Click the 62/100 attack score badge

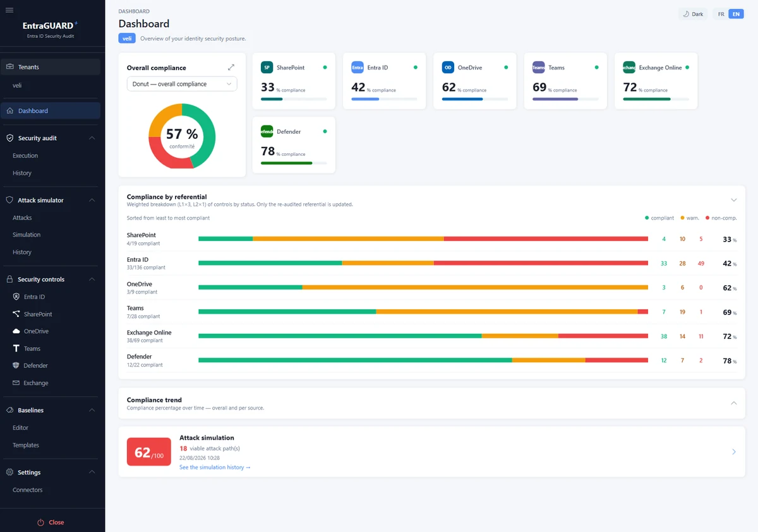click(x=149, y=452)
